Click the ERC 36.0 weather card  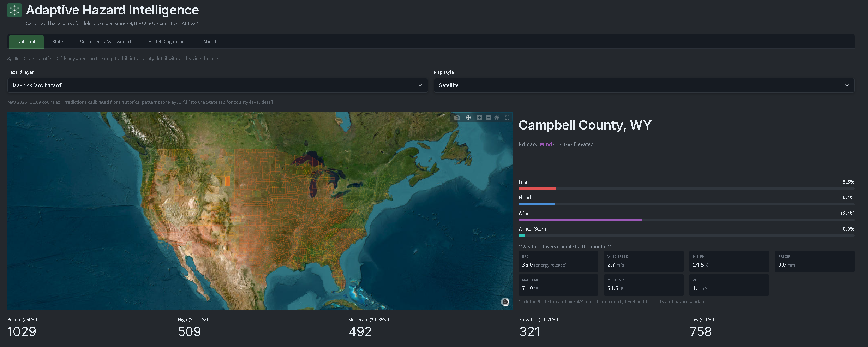pyautogui.click(x=558, y=261)
